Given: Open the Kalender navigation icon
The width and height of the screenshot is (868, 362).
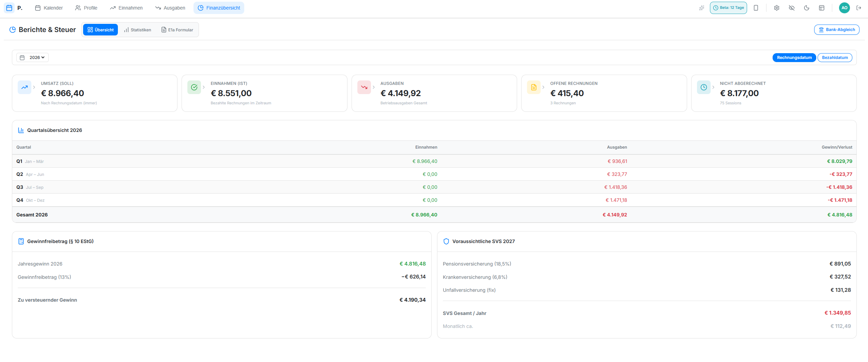Looking at the screenshot, I should tap(38, 7).
